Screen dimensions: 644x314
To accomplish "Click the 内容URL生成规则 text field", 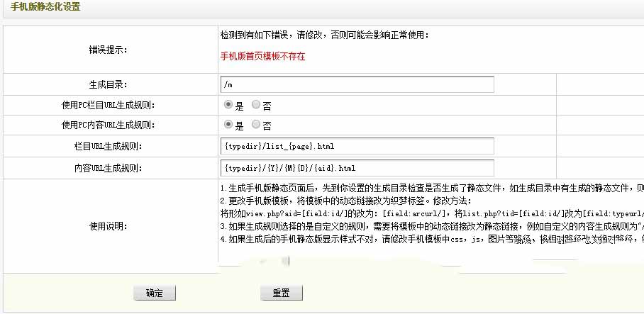I will [357, 168].
